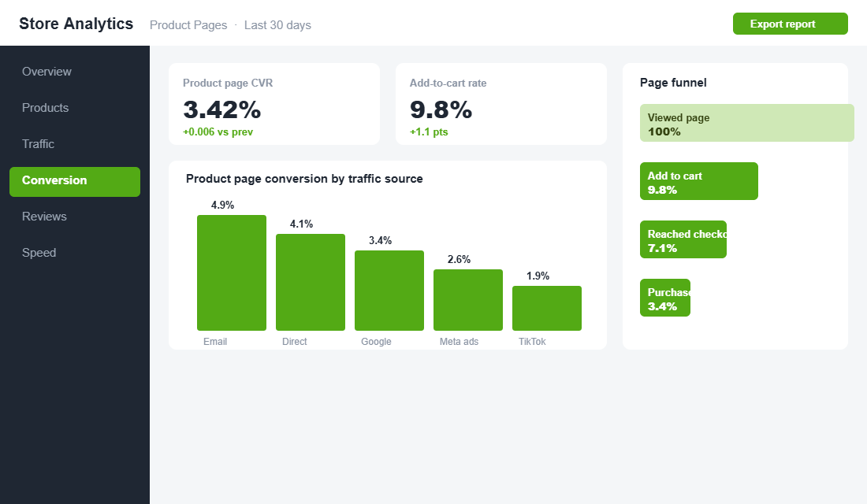The width and height of the screenshot is (867, 504).
Task: Select the Add to cart funnel step
Action: (x=699, y=181)
